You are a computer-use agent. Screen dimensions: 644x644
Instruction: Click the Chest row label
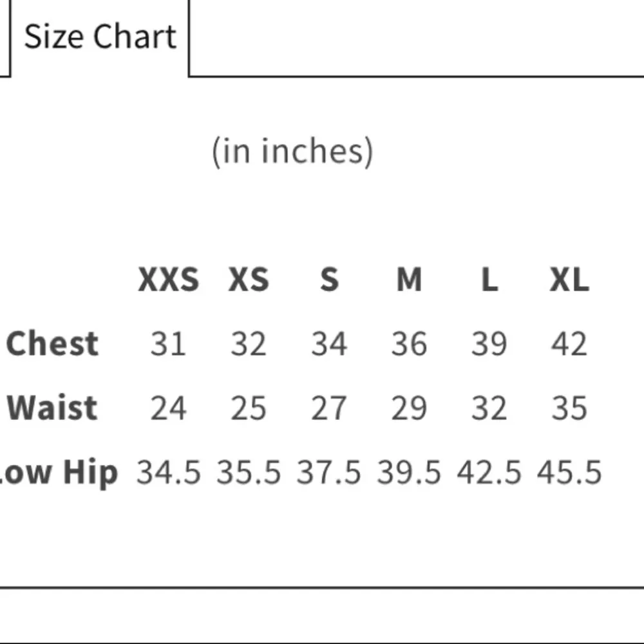(x=52, y=343)
